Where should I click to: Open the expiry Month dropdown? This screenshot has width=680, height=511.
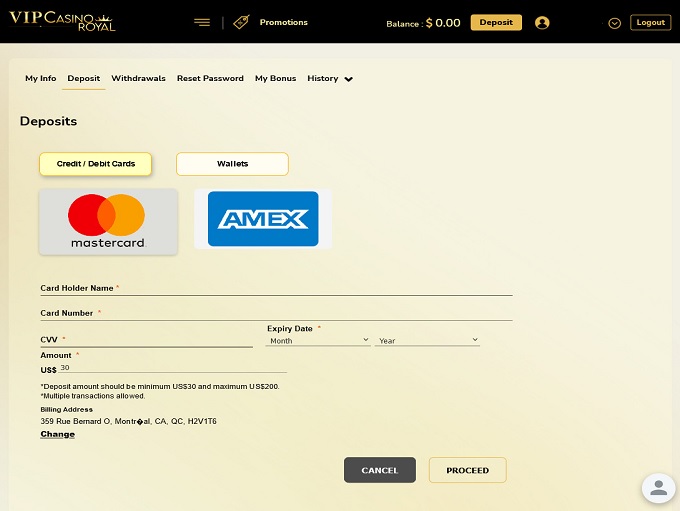318,341
